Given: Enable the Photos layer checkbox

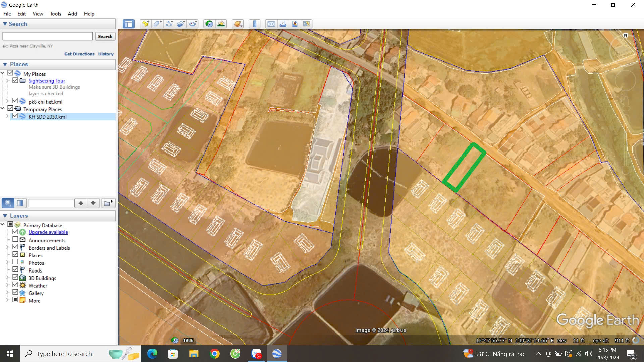Looking at the screenshot, I should [15, 262].
